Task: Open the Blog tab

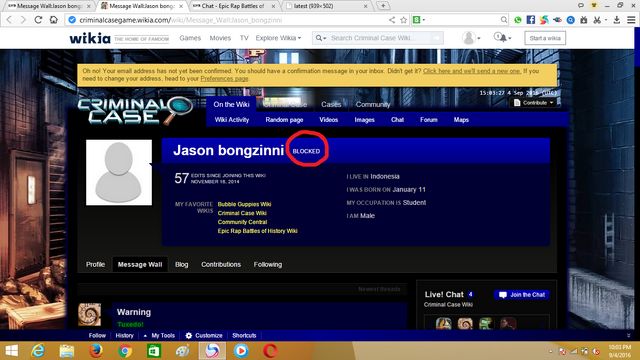Action: (x=182, y=264)
